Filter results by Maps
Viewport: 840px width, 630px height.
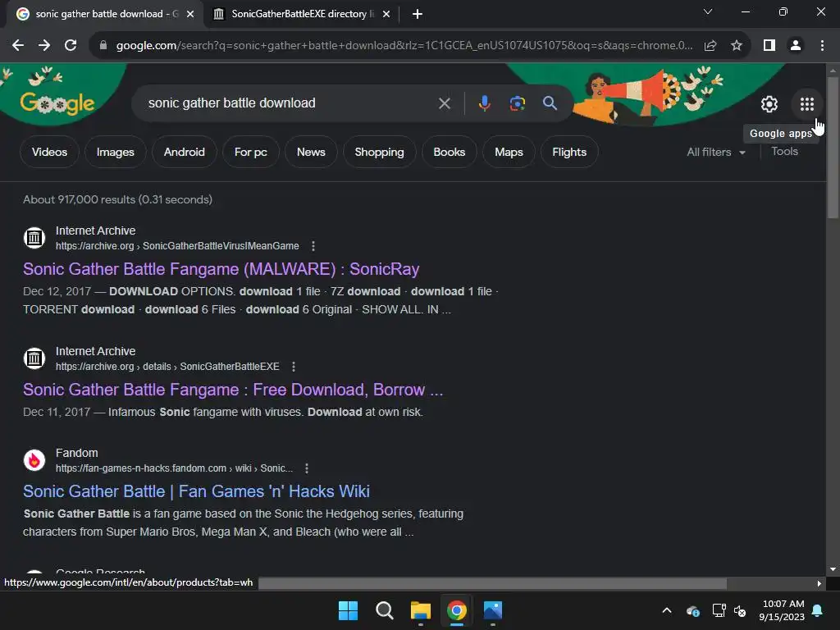pos(509,152)
